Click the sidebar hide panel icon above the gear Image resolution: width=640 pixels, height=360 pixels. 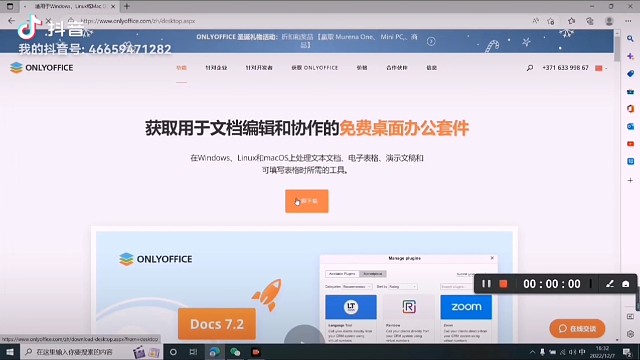click(x=630, y=317)
